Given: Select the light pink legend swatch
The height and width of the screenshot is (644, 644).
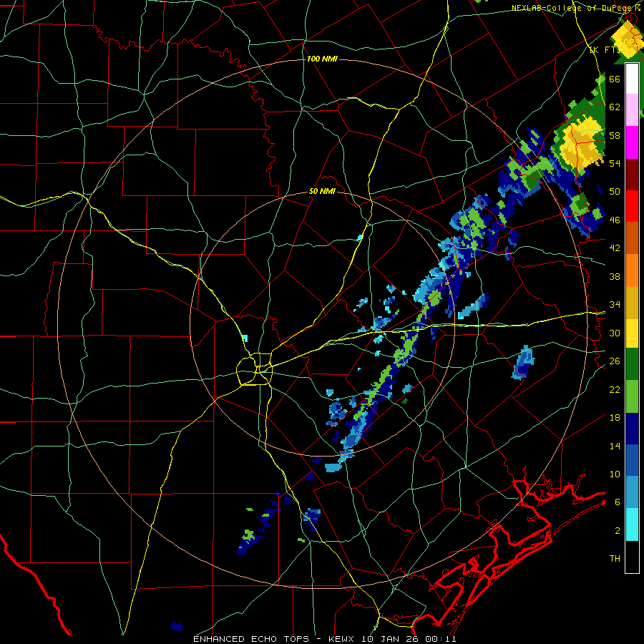Looking at the screenshot, I should pos(632,109).
